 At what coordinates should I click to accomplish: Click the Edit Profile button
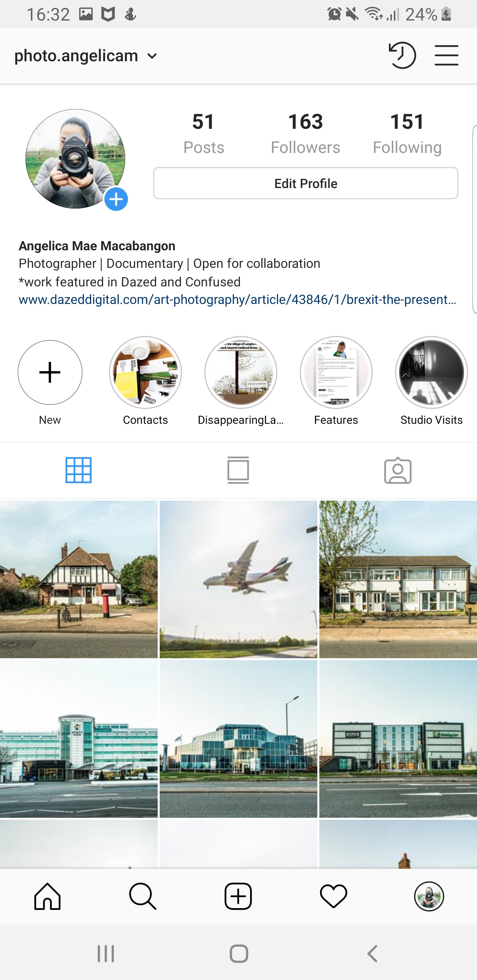(306, 183)
